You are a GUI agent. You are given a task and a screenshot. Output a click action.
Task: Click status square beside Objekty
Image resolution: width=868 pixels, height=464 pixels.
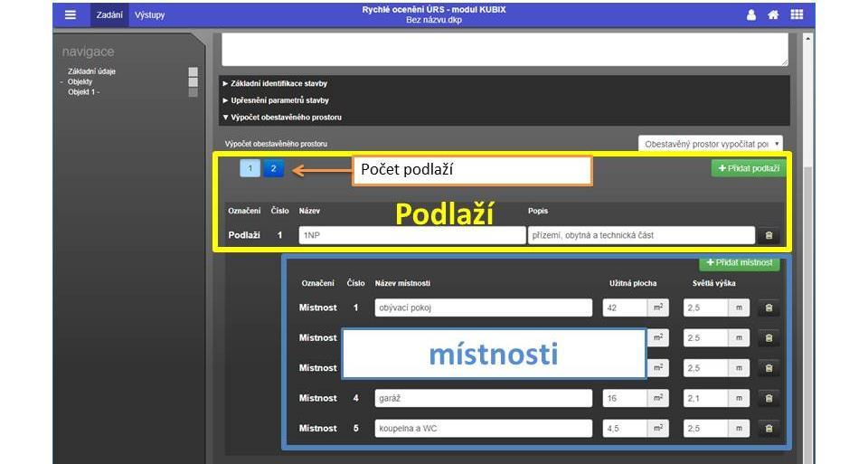(193, 82)
